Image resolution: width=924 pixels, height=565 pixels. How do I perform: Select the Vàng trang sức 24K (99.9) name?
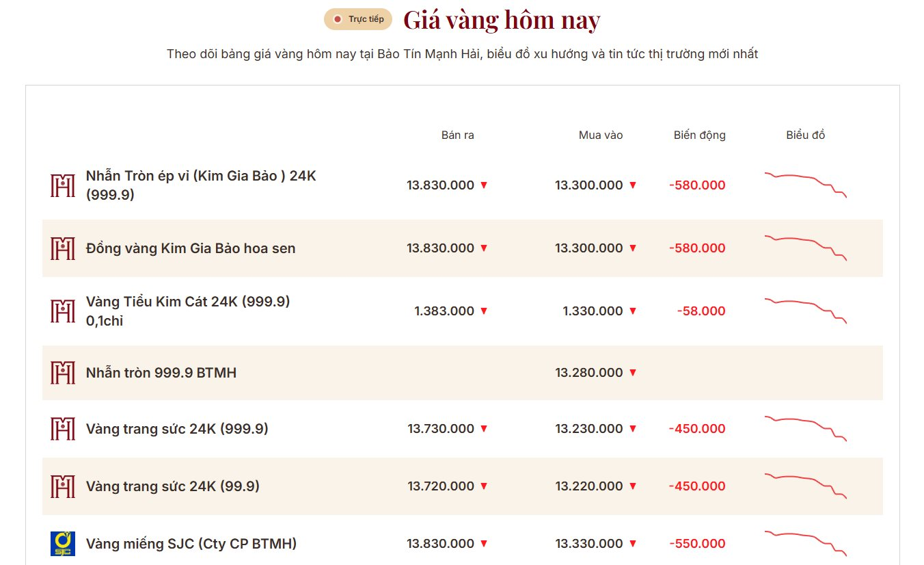(x=173, y=486)
